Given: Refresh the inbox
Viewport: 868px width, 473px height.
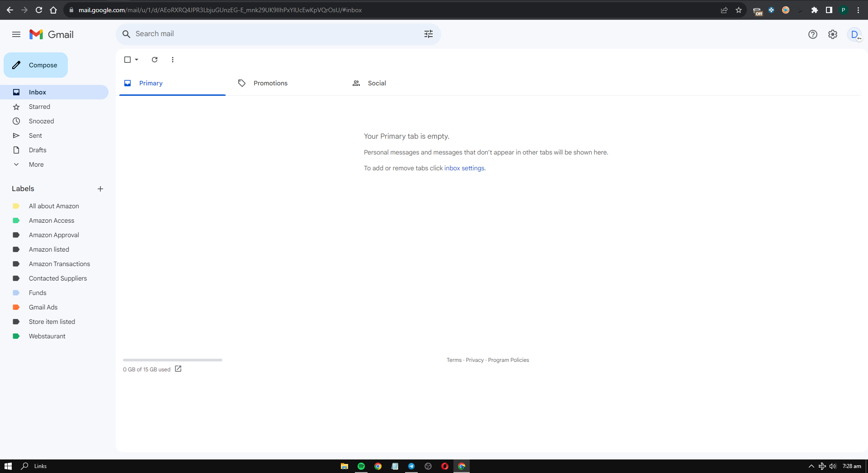Looking at the screenshot, I should [x=155, y=60].
